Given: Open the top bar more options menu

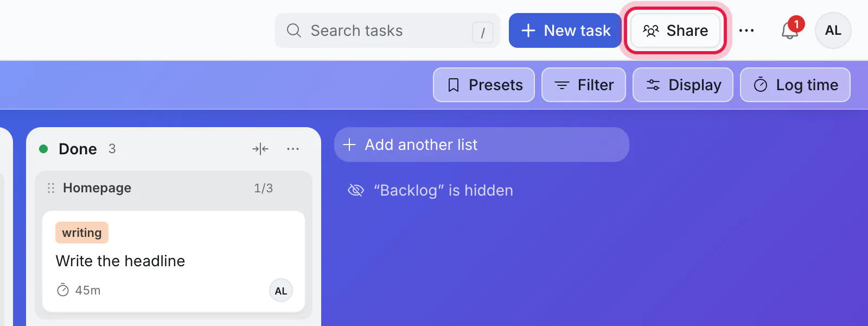Looking at the screenshot, I should point(746,30).
